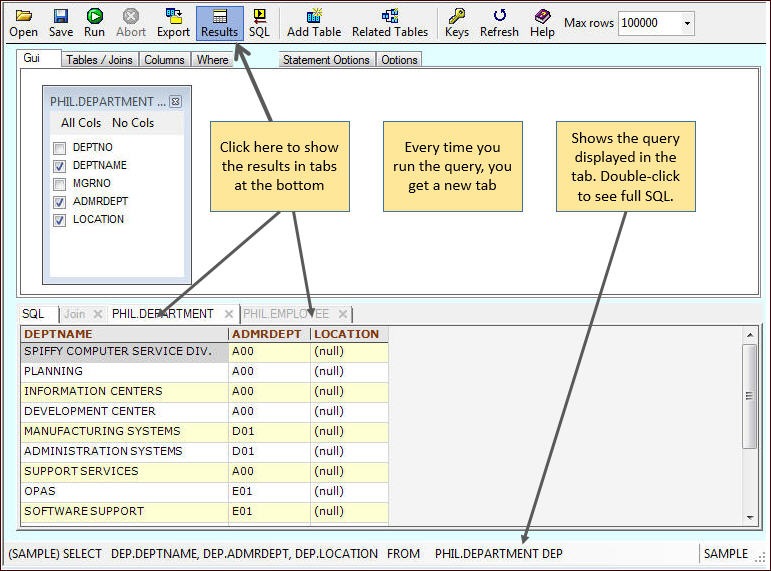
Task: Select the OPAS cell
Action: [125, 491]
